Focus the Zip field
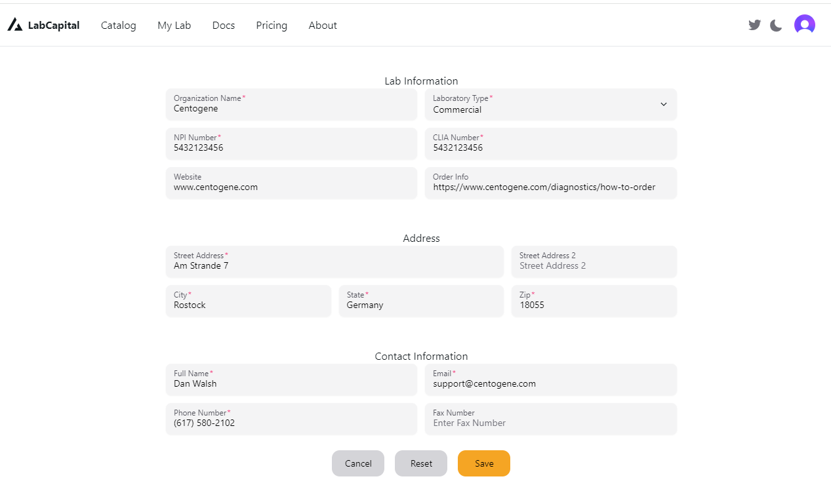This screenshot has width=831, height=504. [594, 301]
